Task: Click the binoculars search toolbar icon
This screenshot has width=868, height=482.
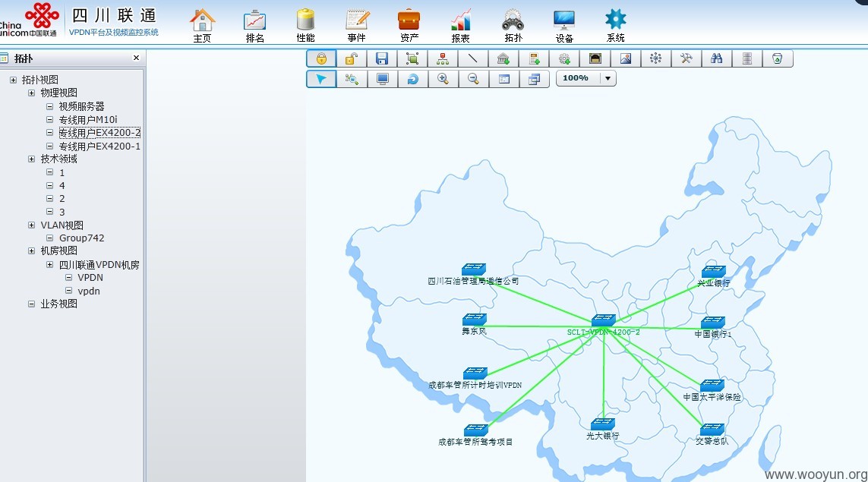Action: point(717,58)
